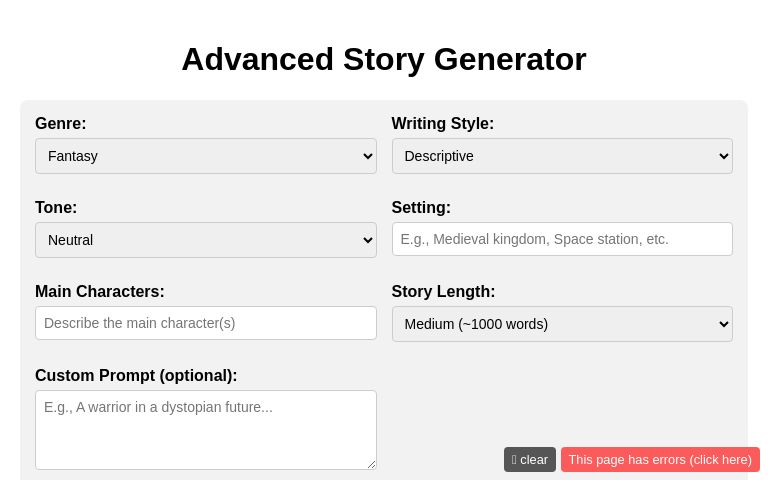Click the Writing Style label
Viewport: 768px width, 480px height.
coord(443,124)
